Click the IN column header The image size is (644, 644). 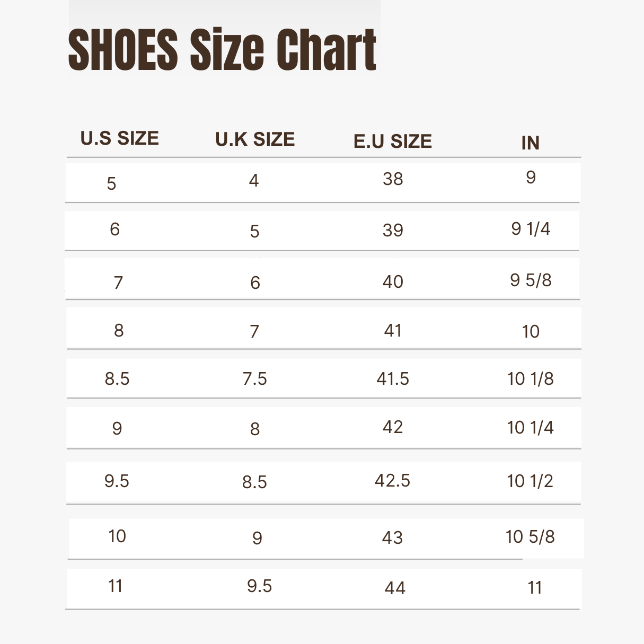[x=531, y=143]
